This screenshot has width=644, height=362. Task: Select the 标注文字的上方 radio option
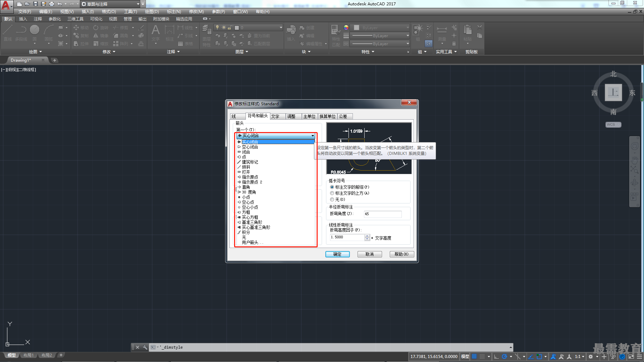(x=332, y=193)
